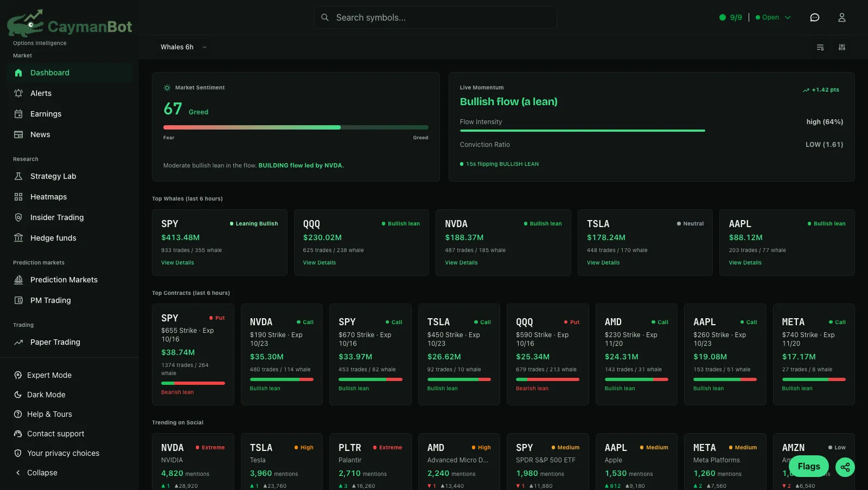Click the Fear-Greed sentiment bar

coord(296,127)
